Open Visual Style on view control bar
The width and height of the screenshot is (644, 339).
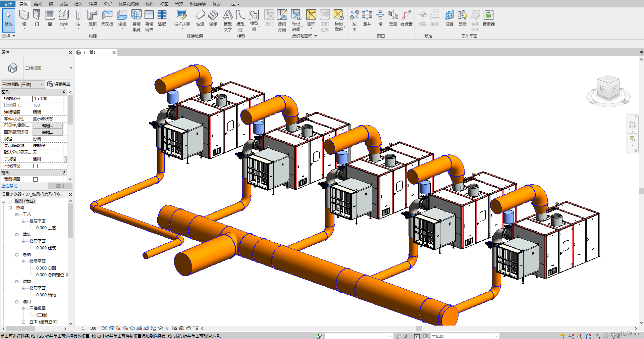coord(112,328)
